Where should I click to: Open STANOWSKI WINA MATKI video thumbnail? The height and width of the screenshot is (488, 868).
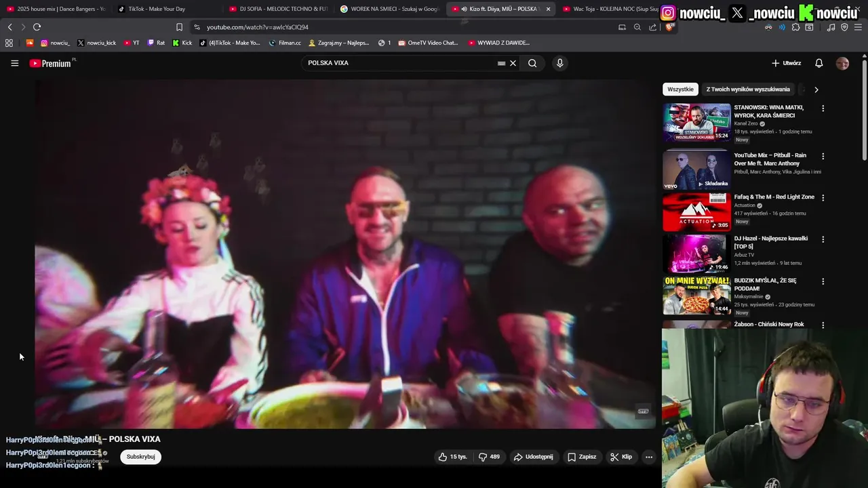[x=696, y=123]
